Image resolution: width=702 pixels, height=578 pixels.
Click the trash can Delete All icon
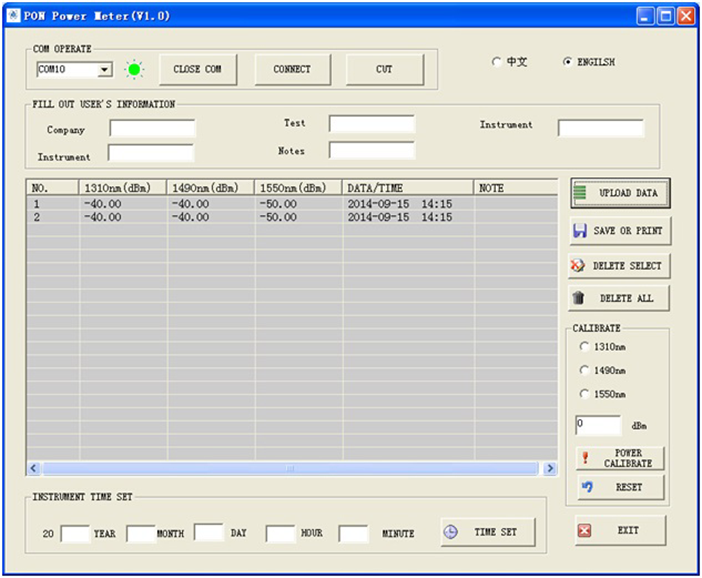(x=578, y=298)
